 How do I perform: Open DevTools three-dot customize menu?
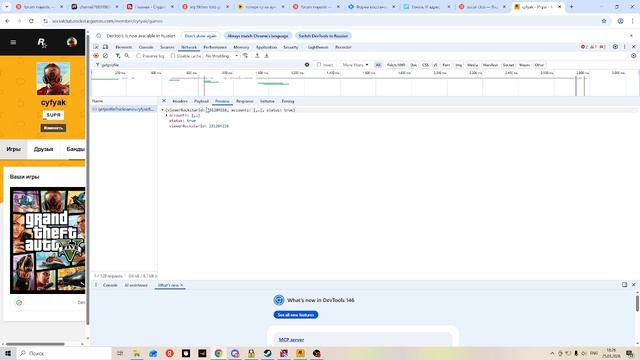coord(624,47)
